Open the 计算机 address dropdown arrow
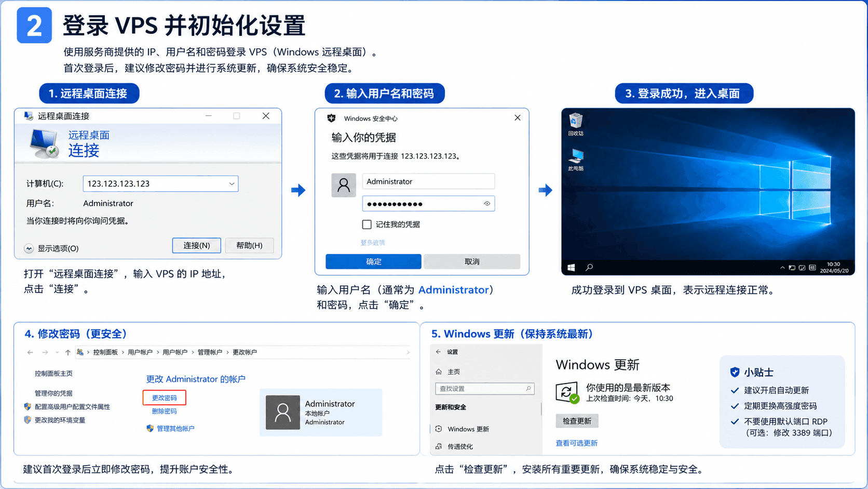868x489 pixels. coord(232,183)
